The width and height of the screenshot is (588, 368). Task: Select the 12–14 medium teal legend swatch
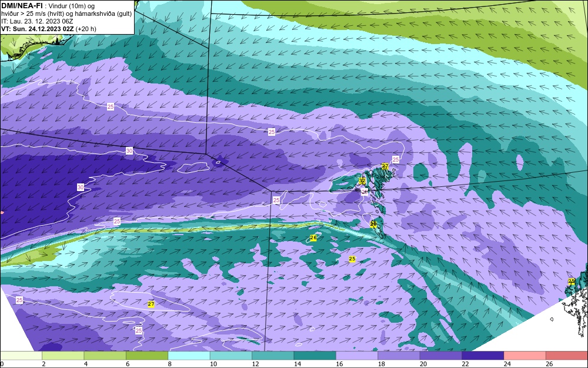[x=273, y=356]
